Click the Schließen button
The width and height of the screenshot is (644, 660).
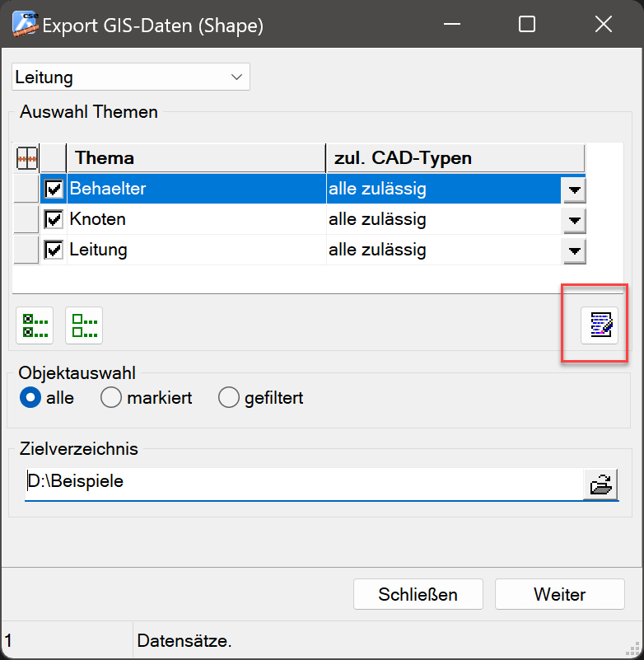pyautogui.click(x=418, y=594)
